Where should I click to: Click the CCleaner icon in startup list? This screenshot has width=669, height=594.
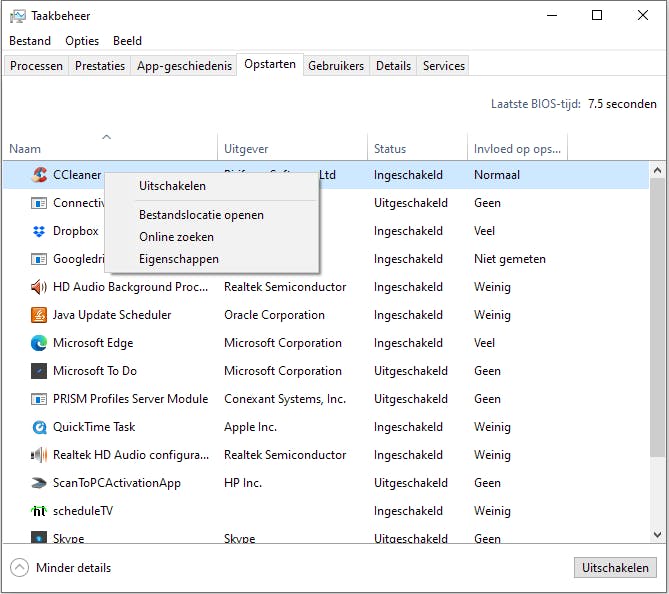click(x=39, y=175)
